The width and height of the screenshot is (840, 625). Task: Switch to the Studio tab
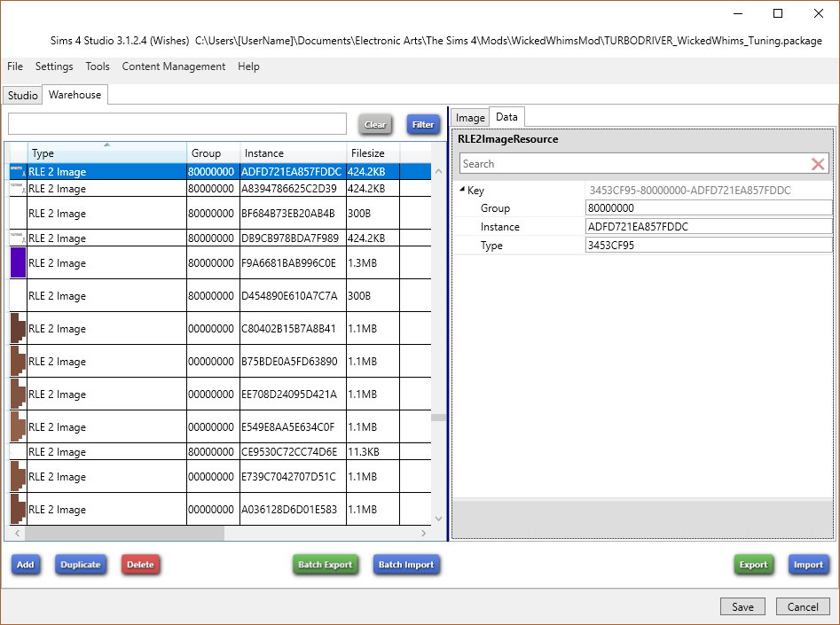tap(22, 96)
